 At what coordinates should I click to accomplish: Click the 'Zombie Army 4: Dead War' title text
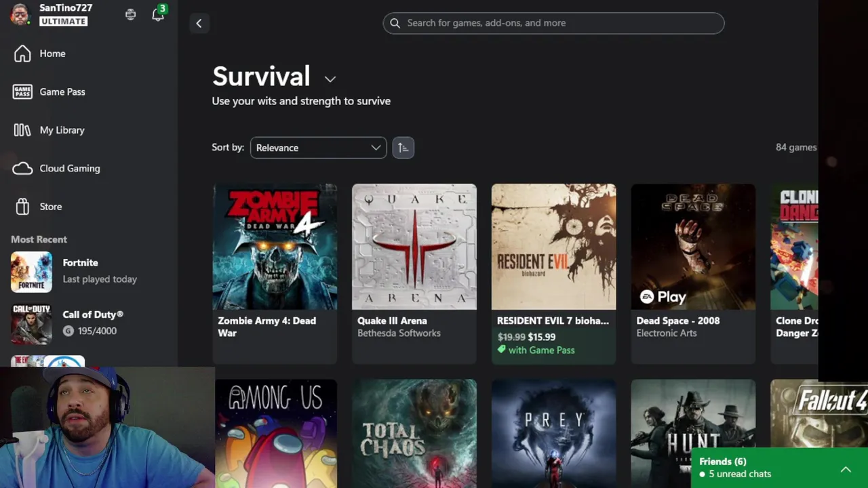point(267,327)
